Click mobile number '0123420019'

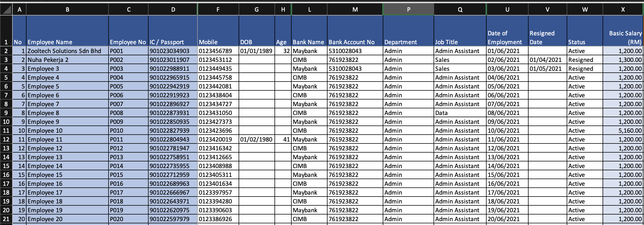pos(218,139)
